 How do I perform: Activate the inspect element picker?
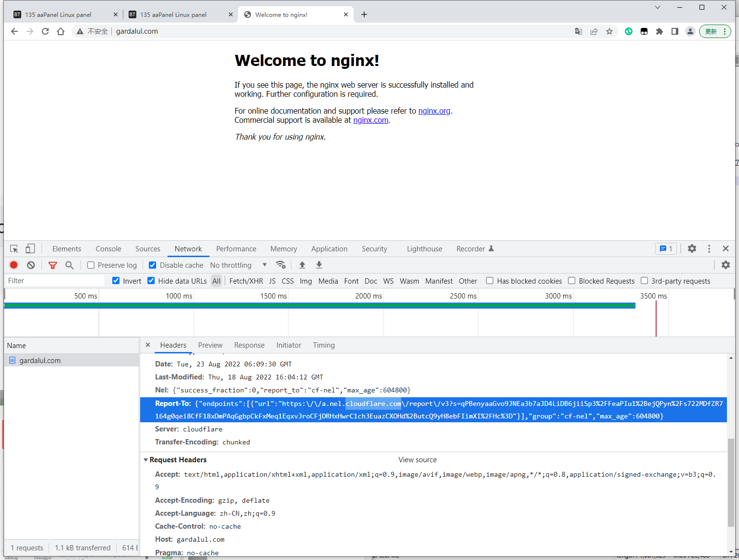pos(14,248)
